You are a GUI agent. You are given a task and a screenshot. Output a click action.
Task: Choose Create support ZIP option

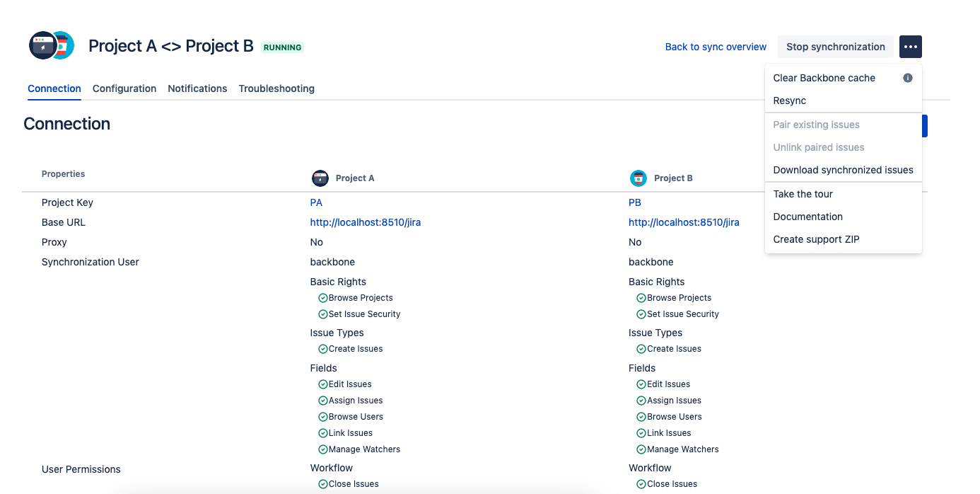(816, 239)
